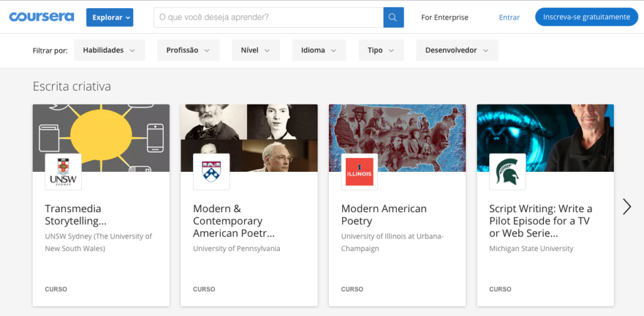
Task: Click the magnifying glass search icon
Action: 394,17
